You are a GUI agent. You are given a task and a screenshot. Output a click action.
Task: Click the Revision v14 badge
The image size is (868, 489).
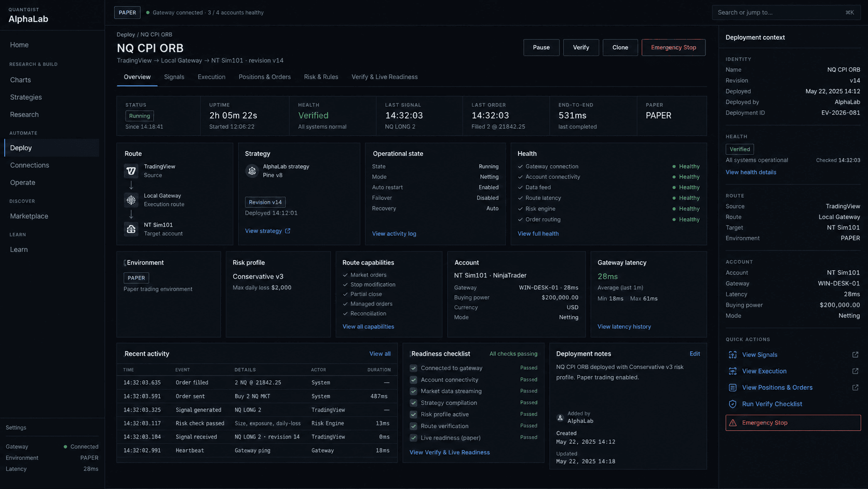point(265,202)
